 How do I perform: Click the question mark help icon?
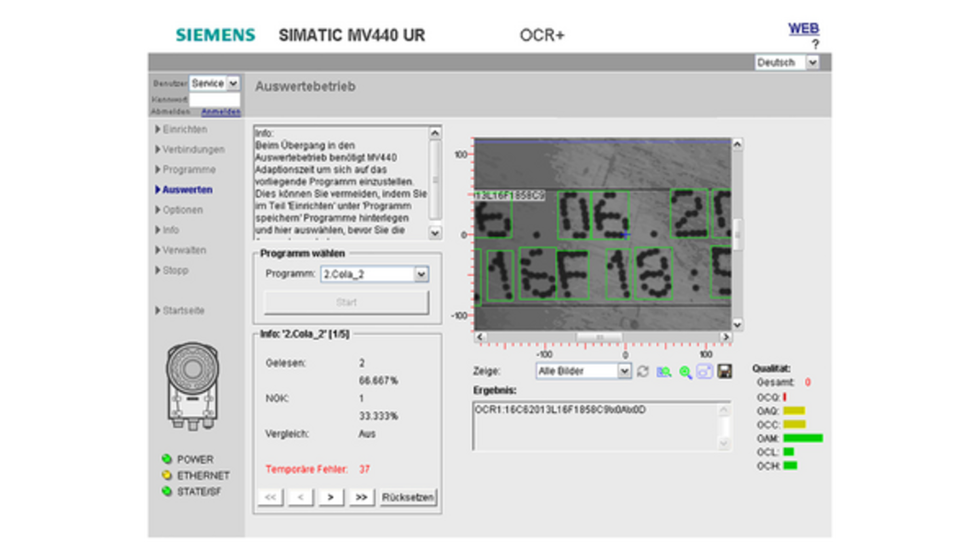tap(815, 44)
